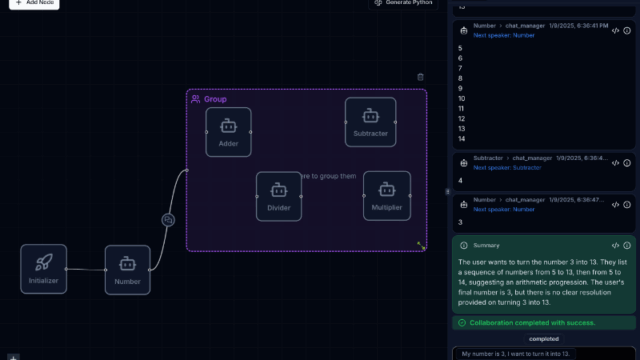640x360 pixels.
Task: Open info of the Subtracter message
Action: click(x=627, y=163)
